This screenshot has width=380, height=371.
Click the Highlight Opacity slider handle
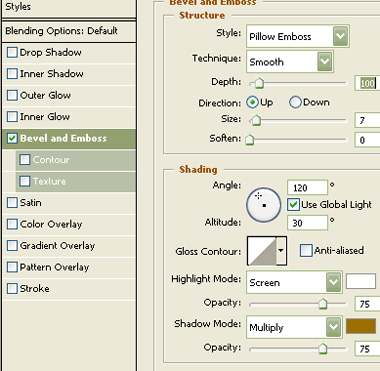coord(322,304)
